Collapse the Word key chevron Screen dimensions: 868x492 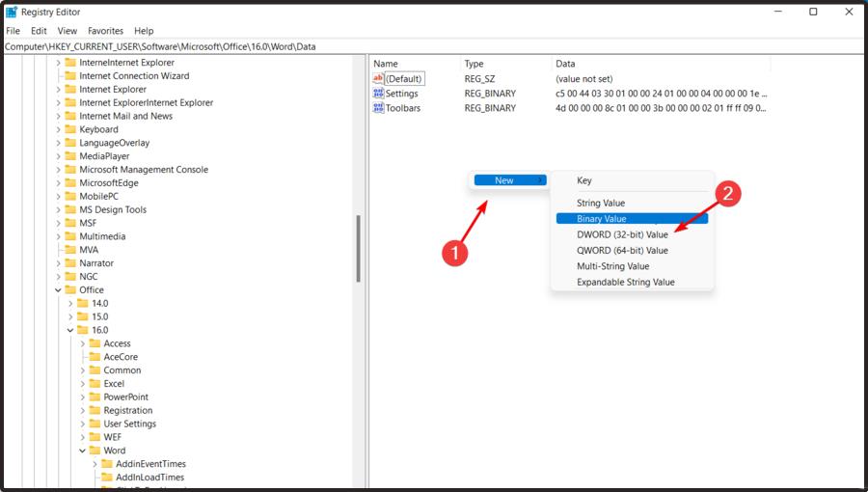(83, 451)
